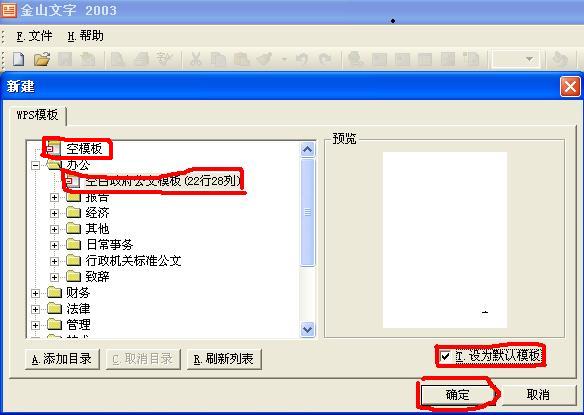The height and width of the screenshot is (415, 584).
Task: Collapse the 办公 folder tree node
Action: (35, 165)
